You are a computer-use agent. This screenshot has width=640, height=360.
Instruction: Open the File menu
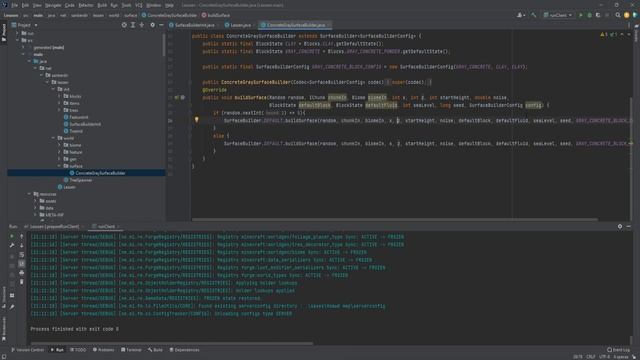[x=14, y=5]
